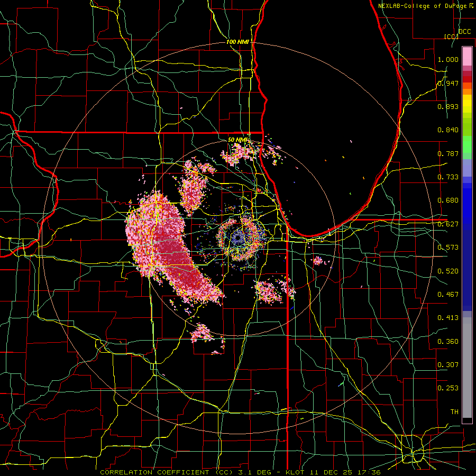Click the 100 NMI range ring label

[x=237, y=42]
